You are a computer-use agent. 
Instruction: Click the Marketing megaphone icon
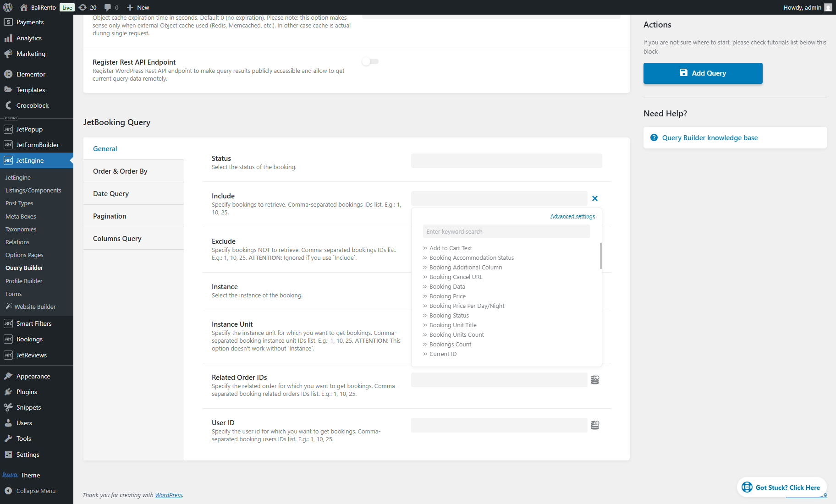click(8, 54)
